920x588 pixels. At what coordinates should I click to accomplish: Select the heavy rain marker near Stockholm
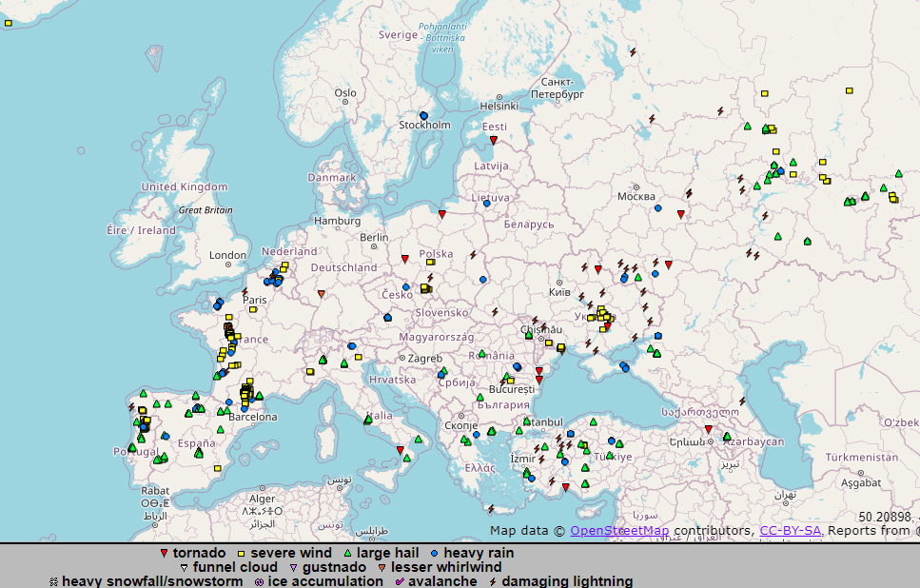click(423, 116)
